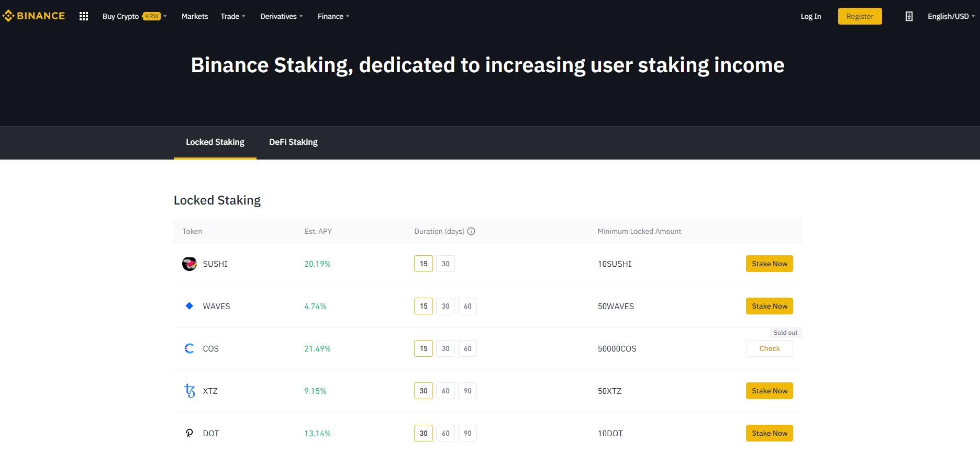Select 60-day duration for DOT
This screenshot has width=980, height=453.
click(446, 433)
